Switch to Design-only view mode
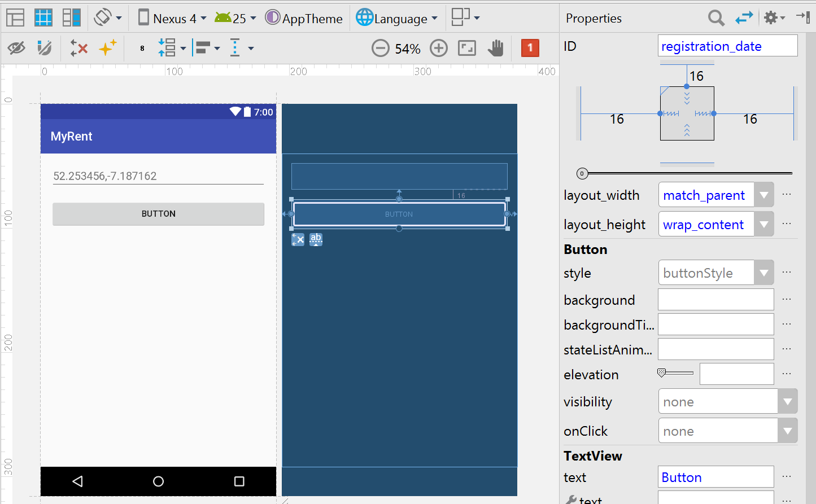 [15, 17]
